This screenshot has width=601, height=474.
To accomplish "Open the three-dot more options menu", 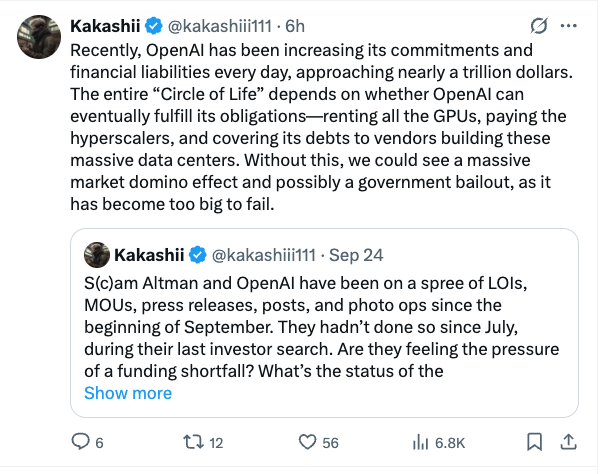I will pos(569,25).
